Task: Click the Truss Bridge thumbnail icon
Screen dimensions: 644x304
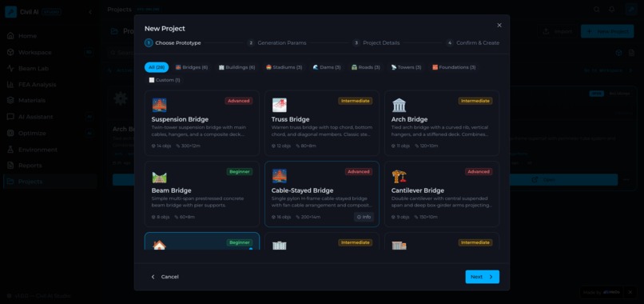Action: click(x=280, y=106)
